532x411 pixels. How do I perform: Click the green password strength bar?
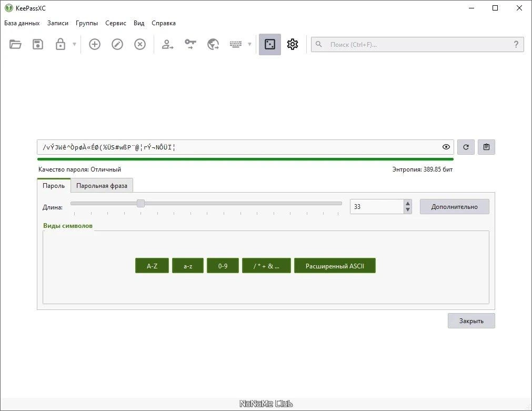(x=245, y=159)
